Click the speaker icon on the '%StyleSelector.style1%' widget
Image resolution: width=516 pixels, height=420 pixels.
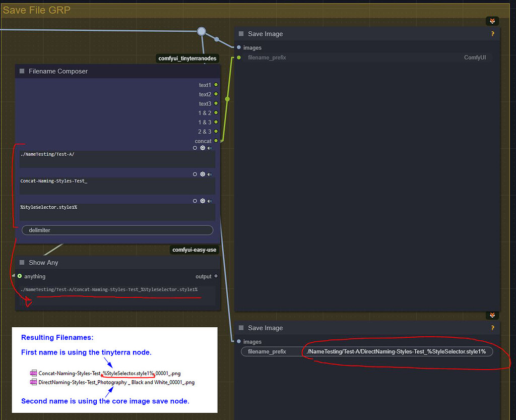[x=209, y=201]
